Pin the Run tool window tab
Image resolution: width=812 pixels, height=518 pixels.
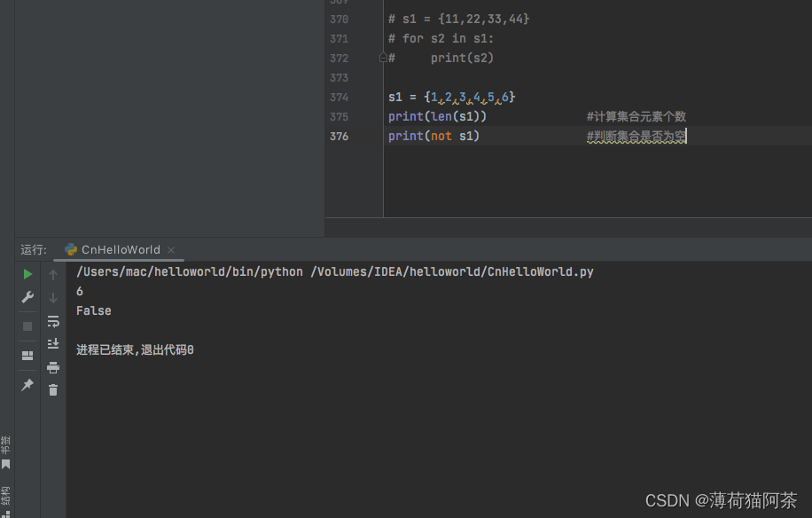pyautogui.click(x=27, y=385)
